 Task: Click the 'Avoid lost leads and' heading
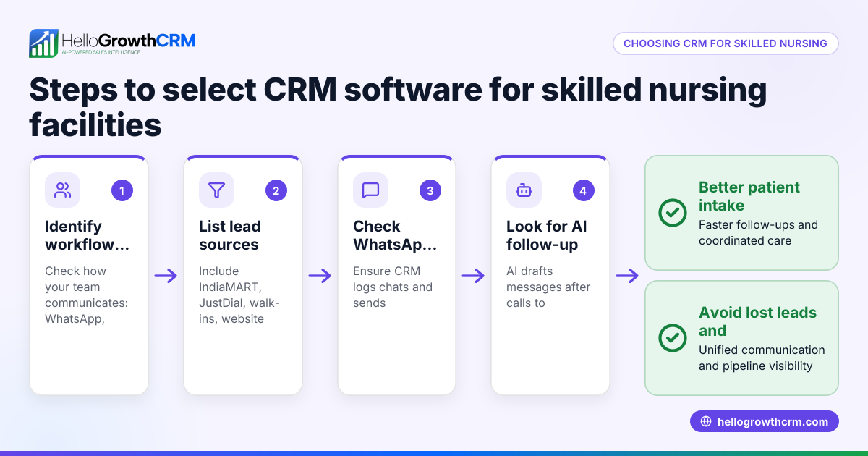tap(757, 321)
